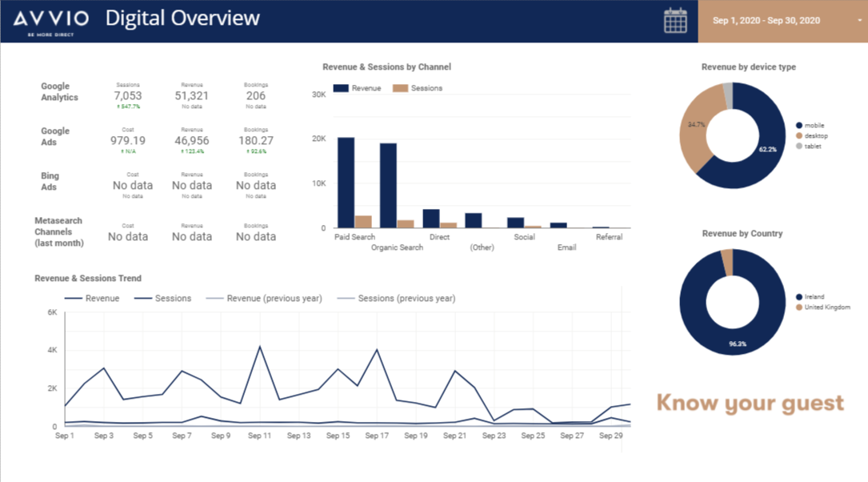Image resolution: width=868 pixels, height=482 pixels.
Task: Toggle Sessions (previous year) trend legend
Action: (396, 298)
